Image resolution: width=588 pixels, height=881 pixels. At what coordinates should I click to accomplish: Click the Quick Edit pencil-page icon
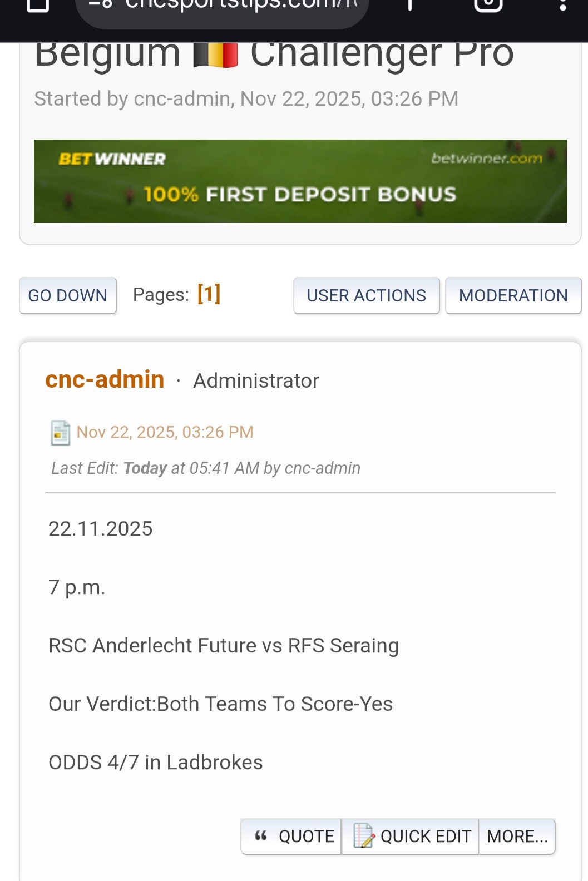point(363,835)
